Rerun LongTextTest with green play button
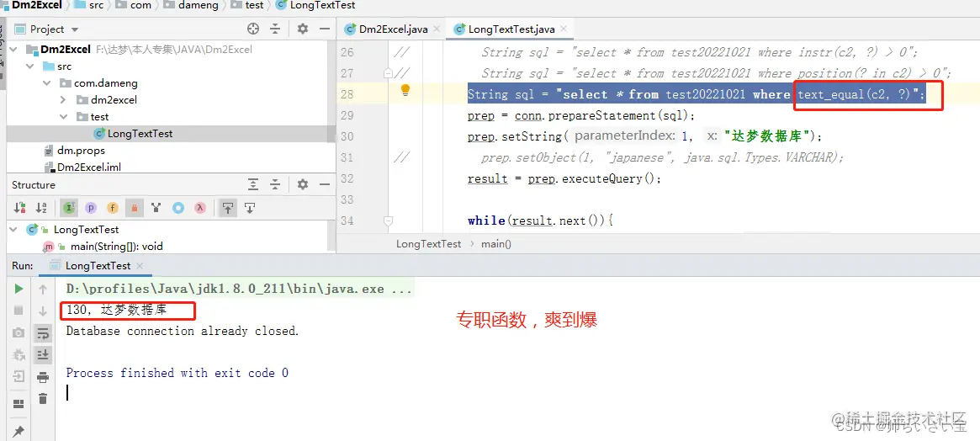This screenshot has height=441, width=980. click(x=19, y=289)
